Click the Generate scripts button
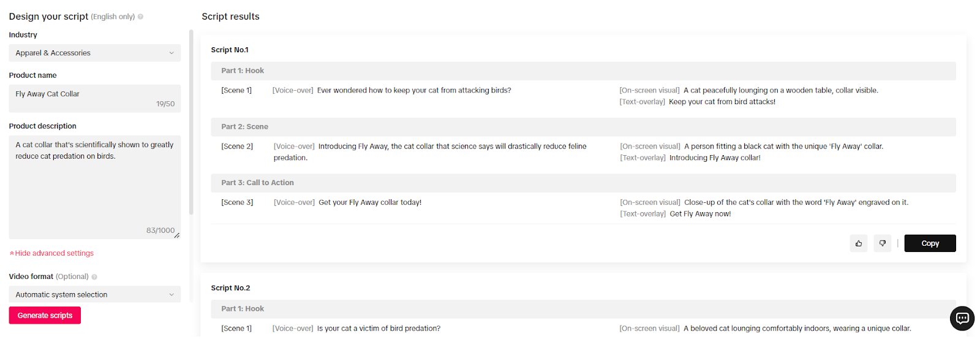Viewport: 980px width, 347px height. point(45,316)
